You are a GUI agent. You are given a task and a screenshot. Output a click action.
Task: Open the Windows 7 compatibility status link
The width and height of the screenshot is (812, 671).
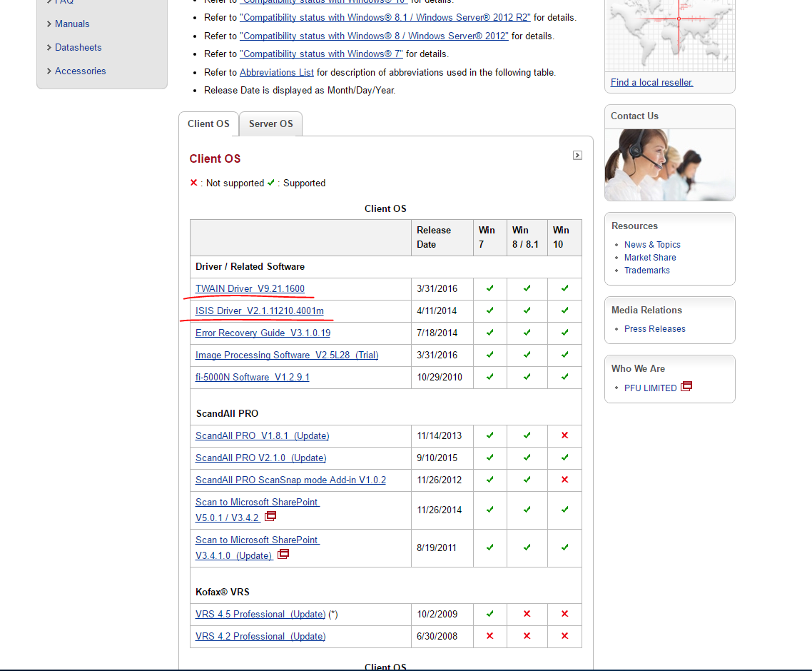[x=321, y=54]
